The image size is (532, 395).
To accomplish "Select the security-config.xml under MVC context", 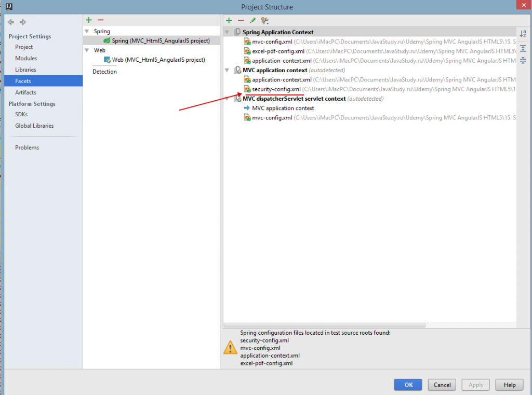I will tap(276, 89).
